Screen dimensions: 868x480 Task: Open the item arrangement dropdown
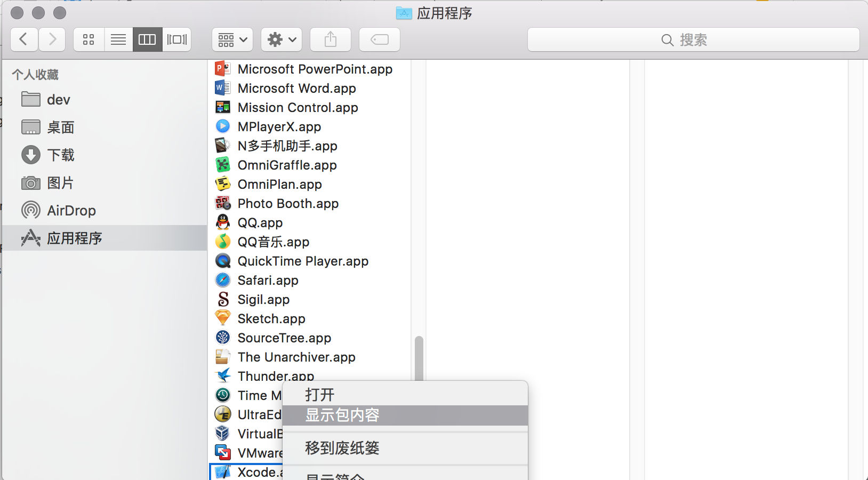[232, 39]
